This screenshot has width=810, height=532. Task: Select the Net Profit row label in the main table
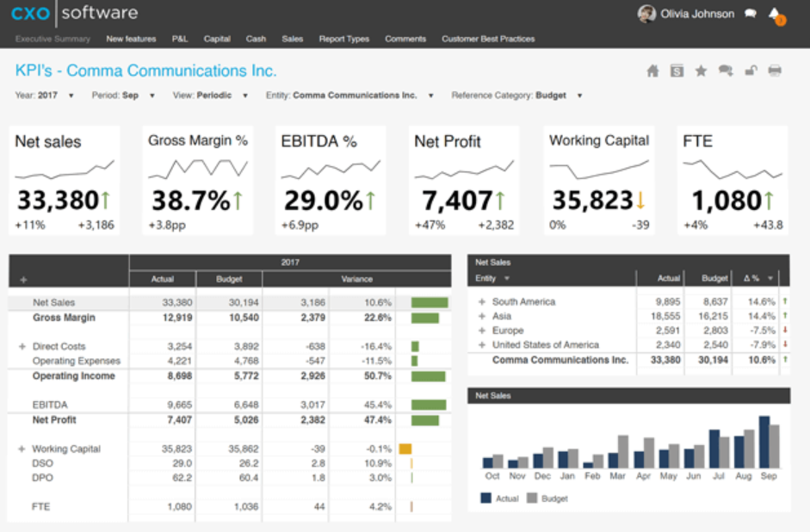(53, 420)
